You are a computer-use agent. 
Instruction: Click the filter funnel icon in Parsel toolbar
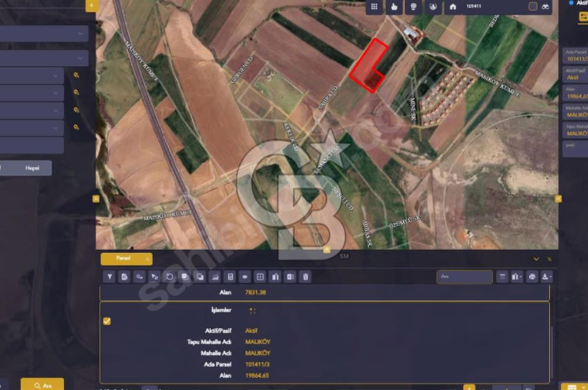pyautogui.click(x=109, y=277)
